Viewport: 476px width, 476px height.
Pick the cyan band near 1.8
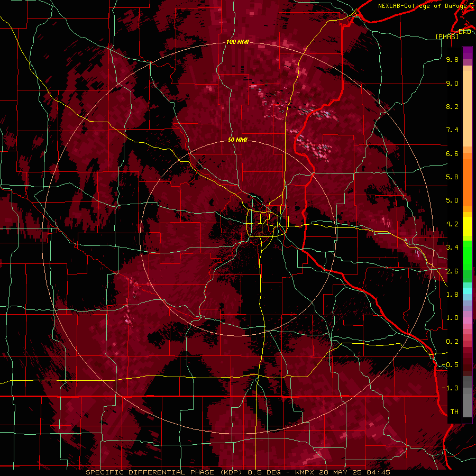tap(467, 290)
